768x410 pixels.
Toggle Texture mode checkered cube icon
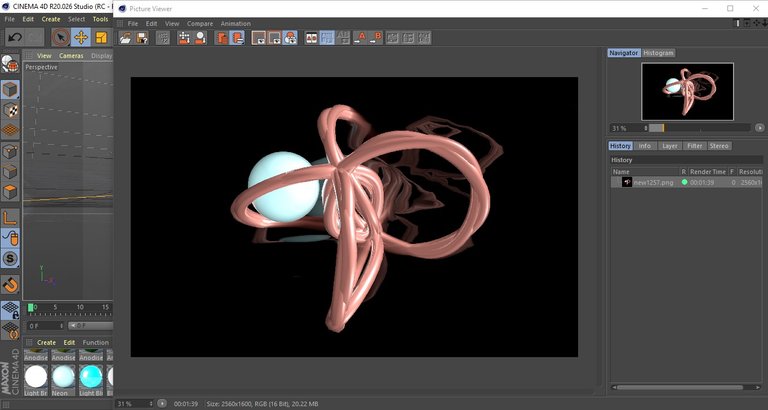click(10, 110)
